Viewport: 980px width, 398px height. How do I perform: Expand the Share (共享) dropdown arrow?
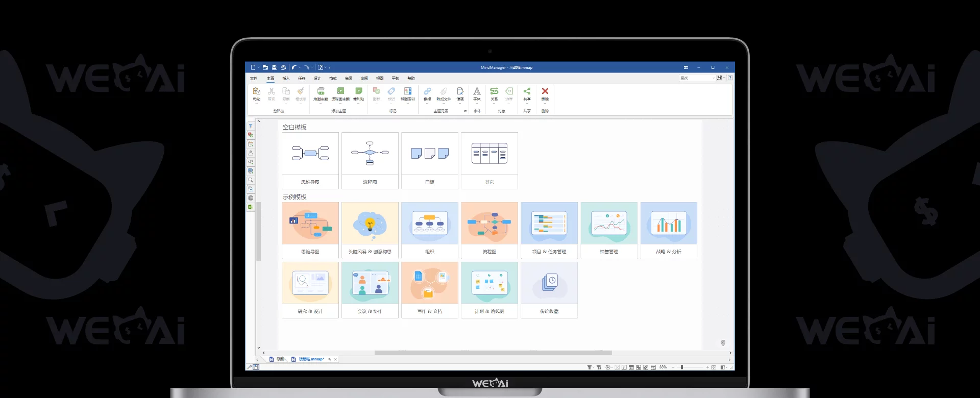(x=527, y=104)
